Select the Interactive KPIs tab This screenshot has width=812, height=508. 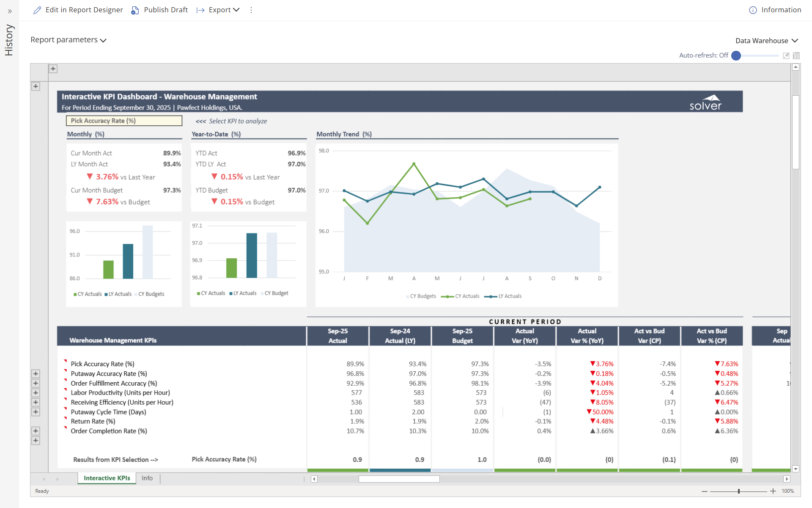[106, 478]
